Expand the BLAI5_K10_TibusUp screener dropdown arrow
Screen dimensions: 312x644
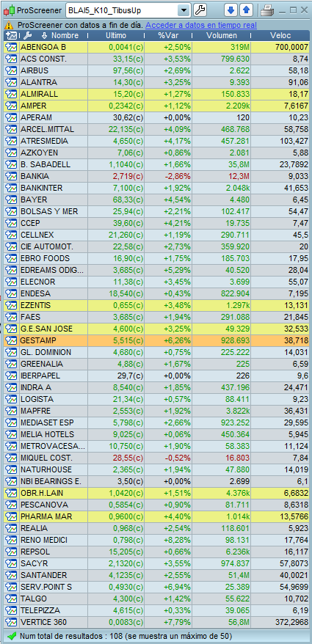pyautogui.click(x=184, y=10)
